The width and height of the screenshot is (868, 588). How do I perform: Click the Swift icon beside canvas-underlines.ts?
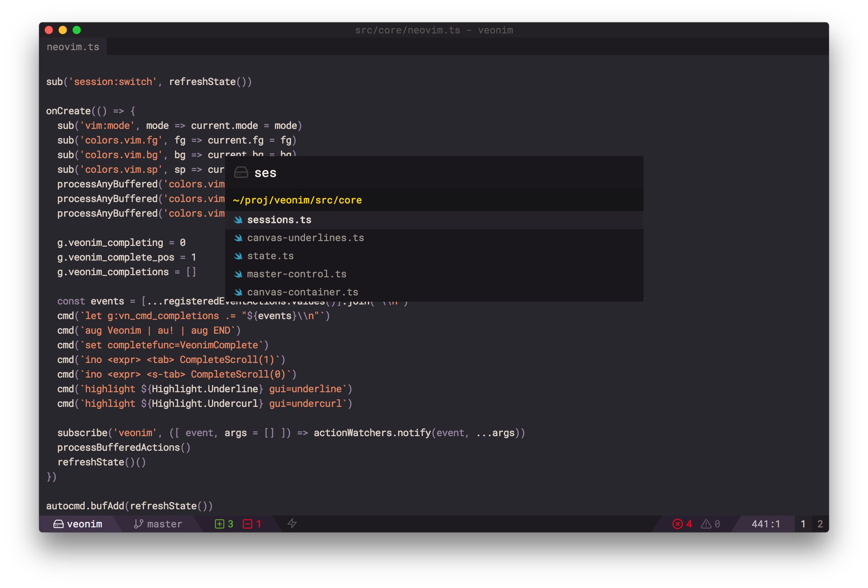click(239, 237)
